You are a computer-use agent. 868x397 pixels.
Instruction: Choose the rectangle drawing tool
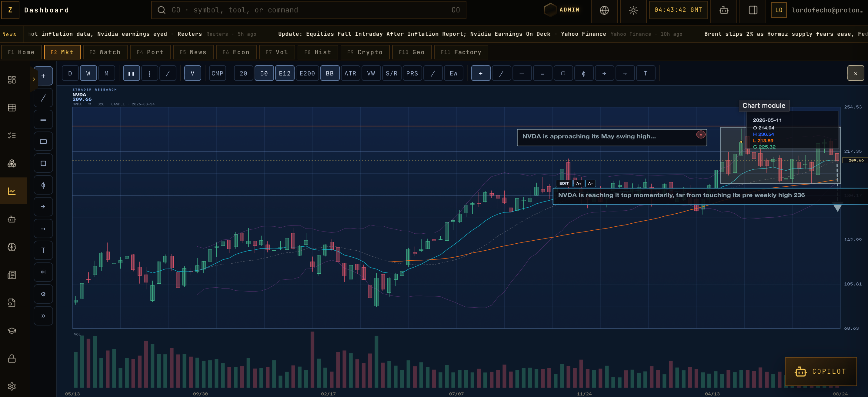pos(43,142)
